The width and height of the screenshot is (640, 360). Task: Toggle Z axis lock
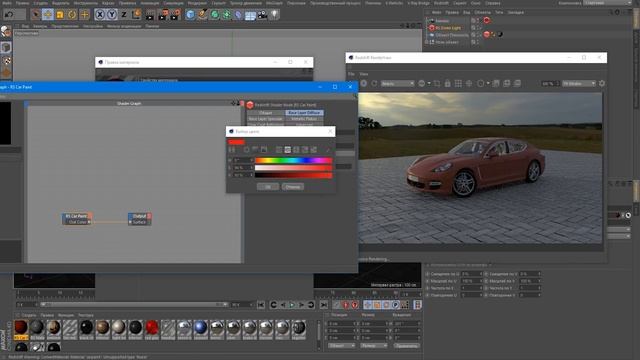click(x=124, y=15)
